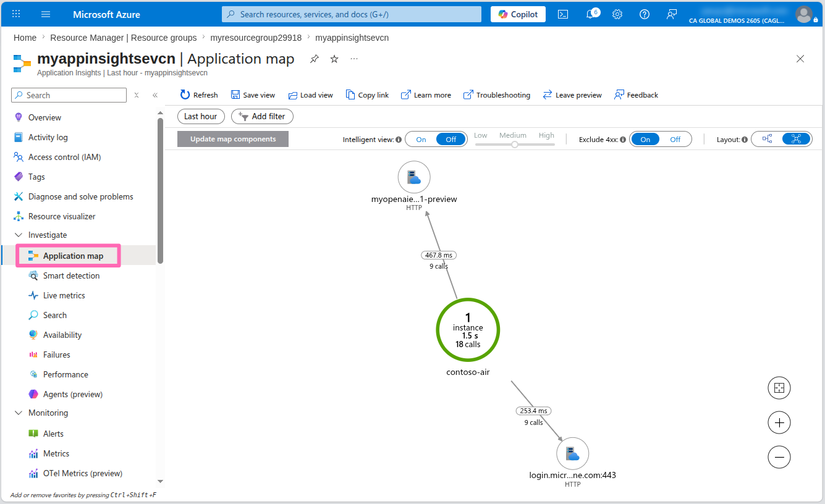Open the Azure apps grid icon
Image resolution: width=825 pixels, height=504 pixels.
click(16, 14)
